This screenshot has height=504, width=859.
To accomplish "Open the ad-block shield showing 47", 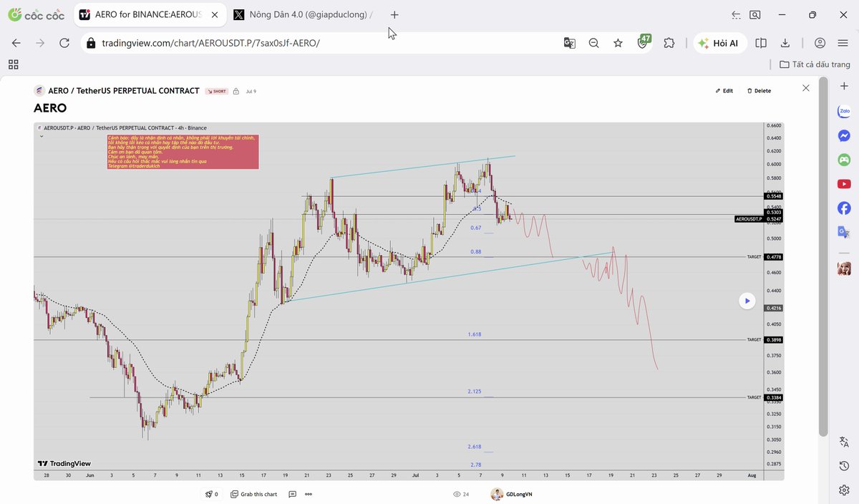I will click(x=644, y=42).
